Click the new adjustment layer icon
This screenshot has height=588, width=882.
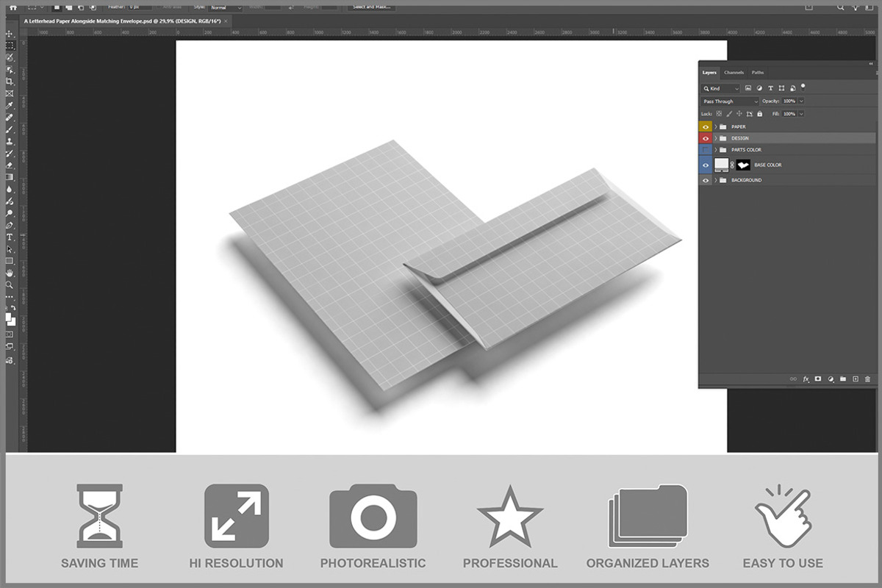831,379
